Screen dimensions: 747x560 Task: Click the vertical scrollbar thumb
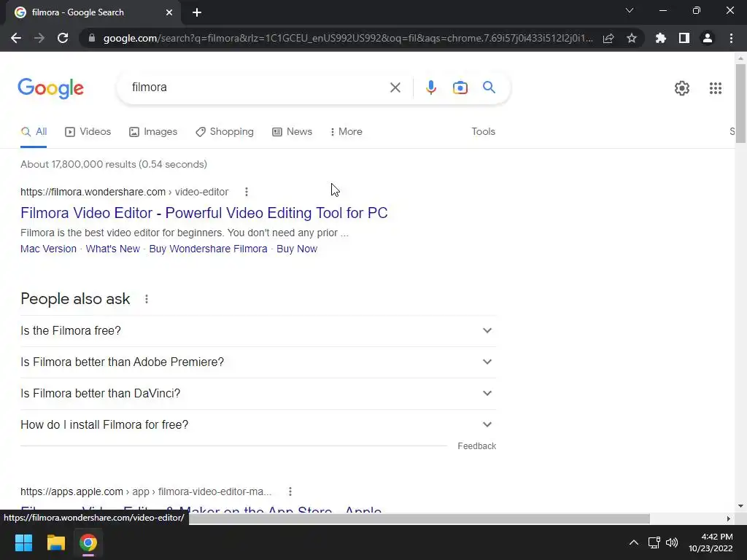tap(740, 103)
